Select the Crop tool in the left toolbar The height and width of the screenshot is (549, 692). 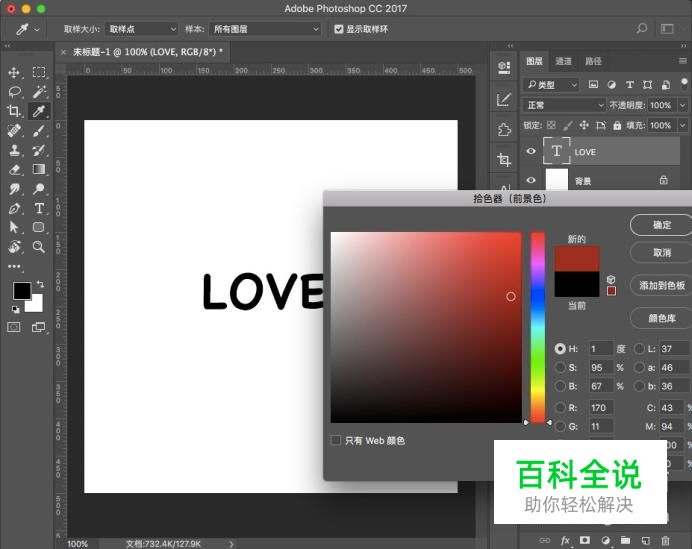click(14, 110)
